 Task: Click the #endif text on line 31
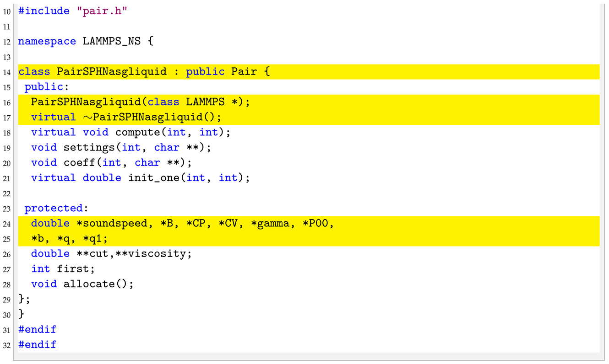point(38,329)
